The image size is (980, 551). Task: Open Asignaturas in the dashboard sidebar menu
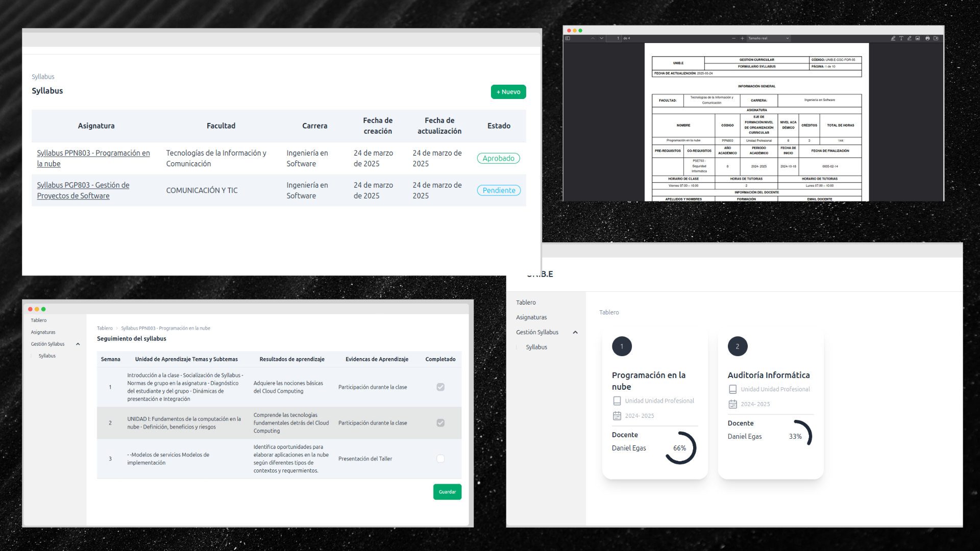coord(531,317)
